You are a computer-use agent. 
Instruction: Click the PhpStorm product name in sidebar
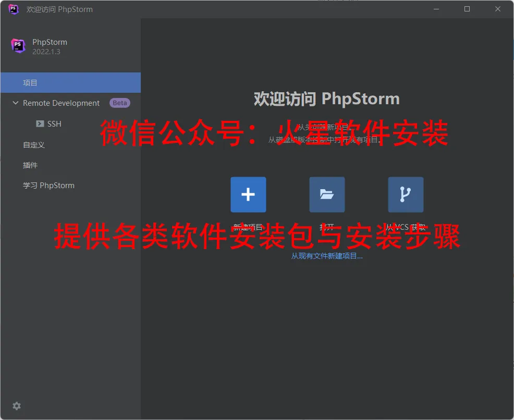pyautogui.click(x=50, y=42)
